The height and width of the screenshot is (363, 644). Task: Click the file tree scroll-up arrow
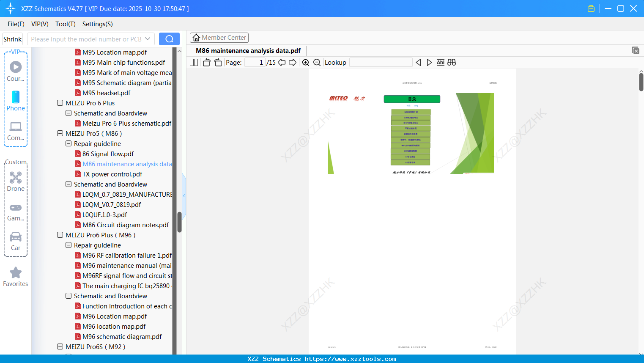tap(179, 51)
